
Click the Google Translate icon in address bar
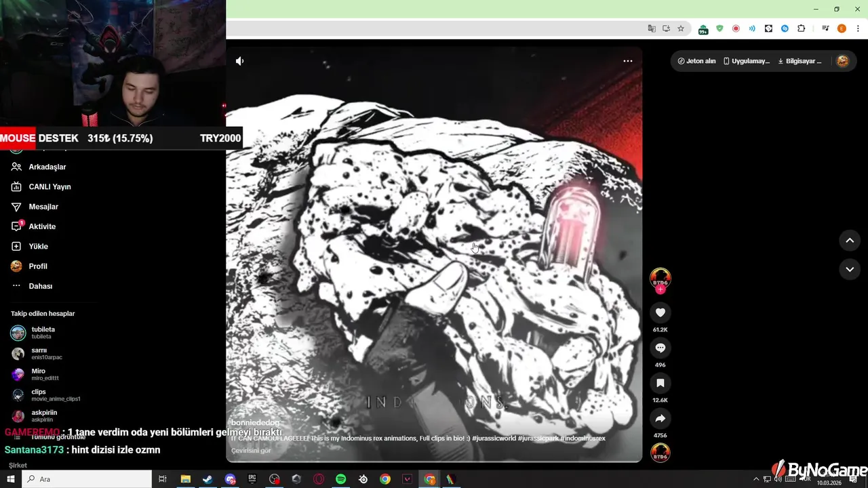click(x=652, y=28)
